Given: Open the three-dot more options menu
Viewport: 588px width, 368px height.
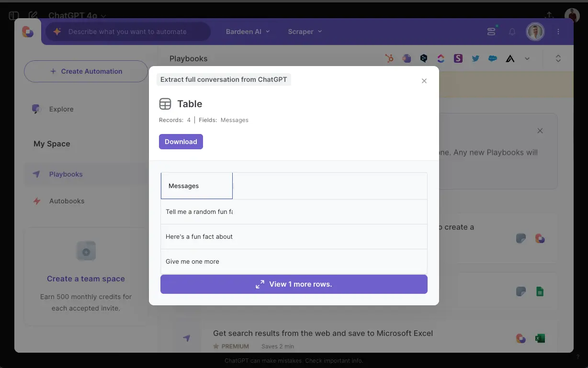Looking at the screenshot, I should 558,32.
